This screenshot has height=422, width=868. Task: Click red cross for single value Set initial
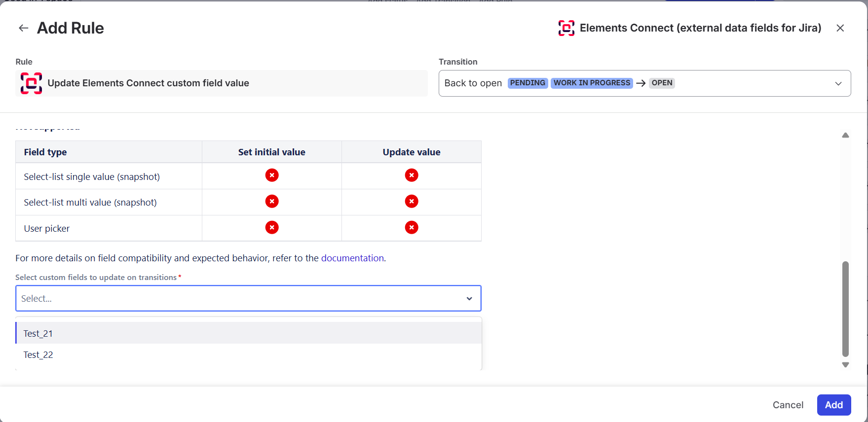coord(272,175)
